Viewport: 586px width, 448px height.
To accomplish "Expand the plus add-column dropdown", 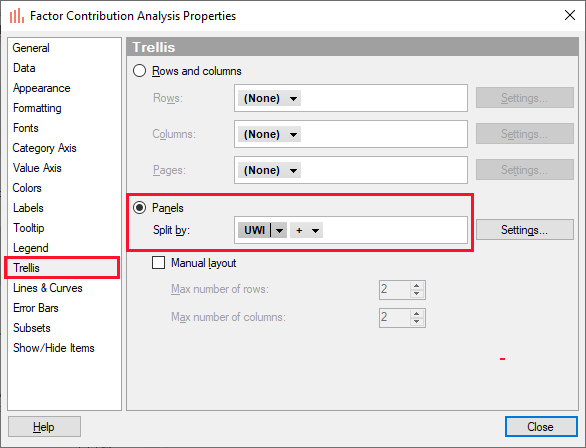I will click(306, 230).
